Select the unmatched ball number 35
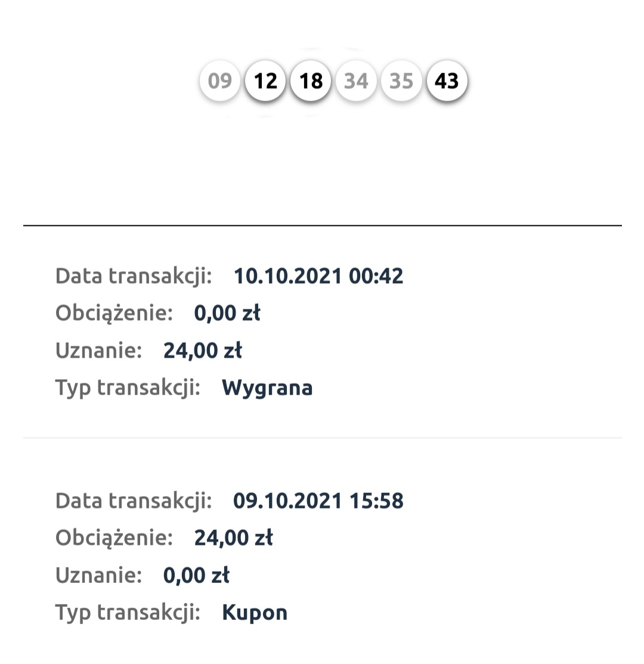 (401, 80)
